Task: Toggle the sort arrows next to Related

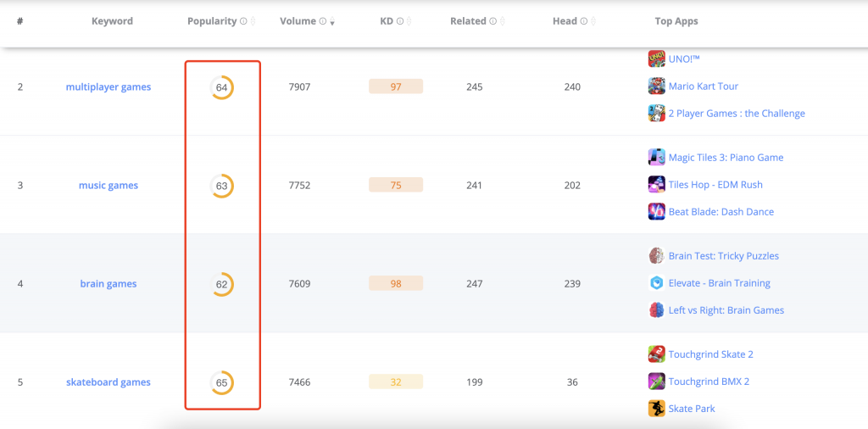Action: (502, 21)
